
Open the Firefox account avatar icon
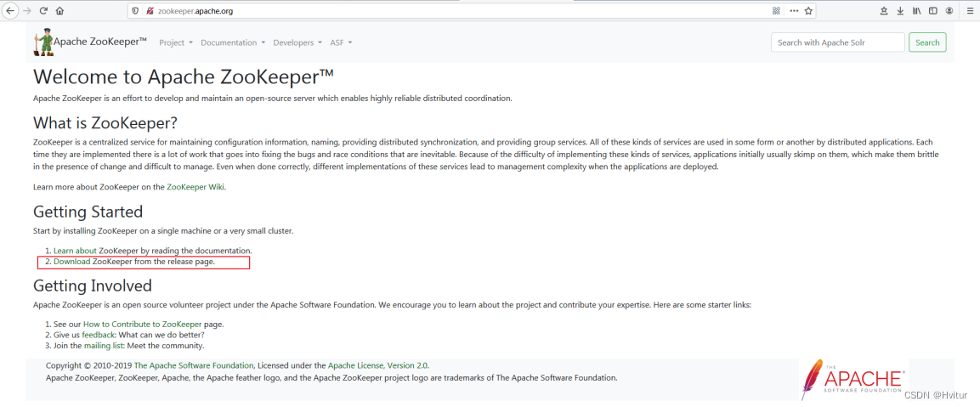tap(949, 11)
